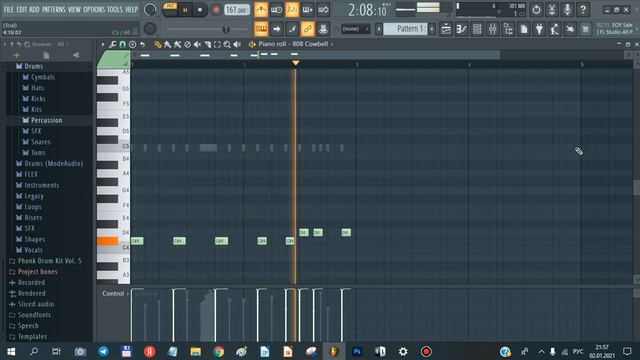Open the EDIT menu
Screen dimensions: 640x360
[x=22, y=9]
